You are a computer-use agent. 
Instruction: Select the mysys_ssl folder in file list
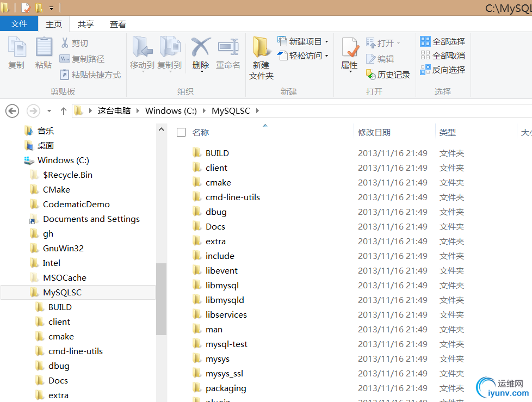tap(224, 374)
